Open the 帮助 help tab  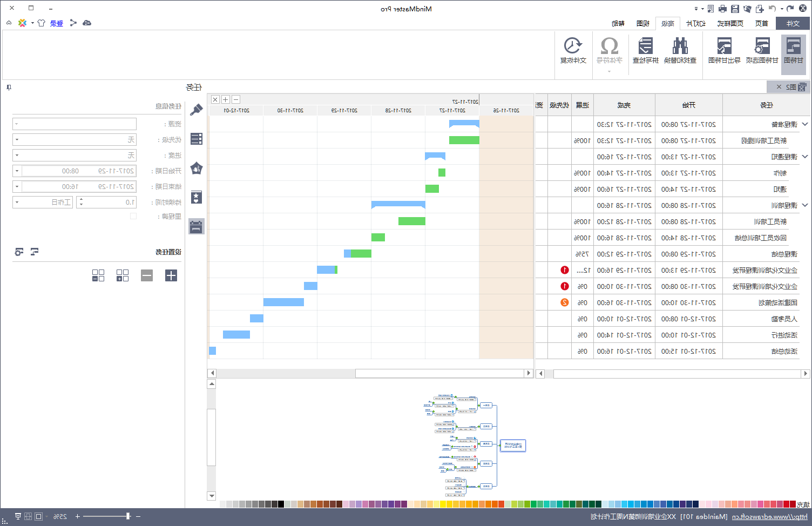coord(618,23)
